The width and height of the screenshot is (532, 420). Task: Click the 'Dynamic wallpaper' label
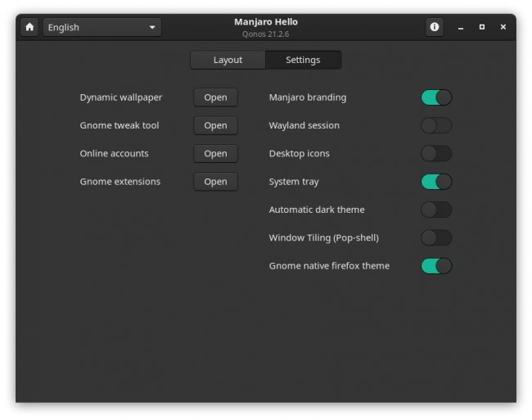[121, 97]
